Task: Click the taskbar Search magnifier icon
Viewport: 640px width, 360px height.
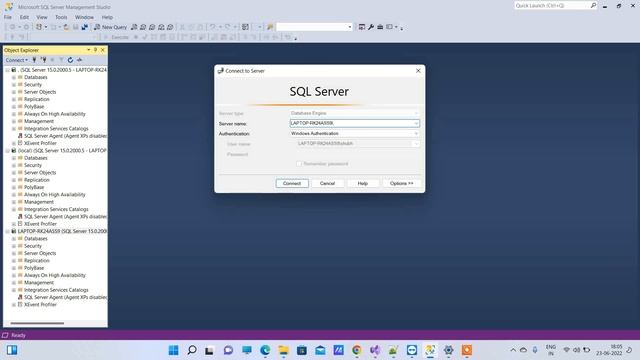Action: click(x=192, y=350)
